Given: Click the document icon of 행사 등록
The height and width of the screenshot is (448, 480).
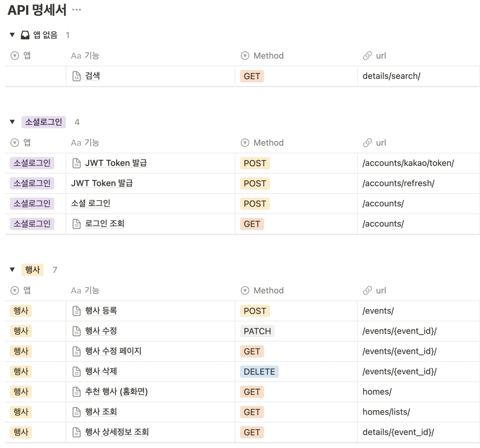Looking at the screenshot, I should coord(76,311).
